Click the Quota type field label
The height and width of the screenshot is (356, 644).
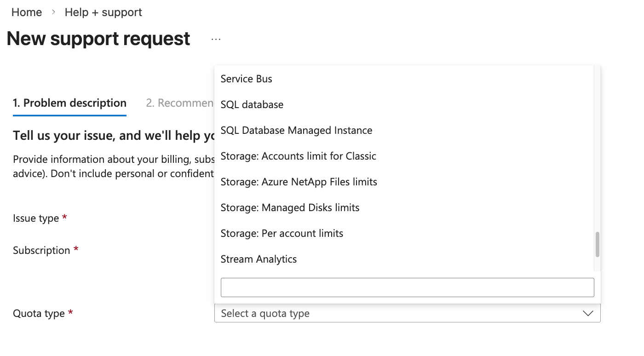coord(39,313)
